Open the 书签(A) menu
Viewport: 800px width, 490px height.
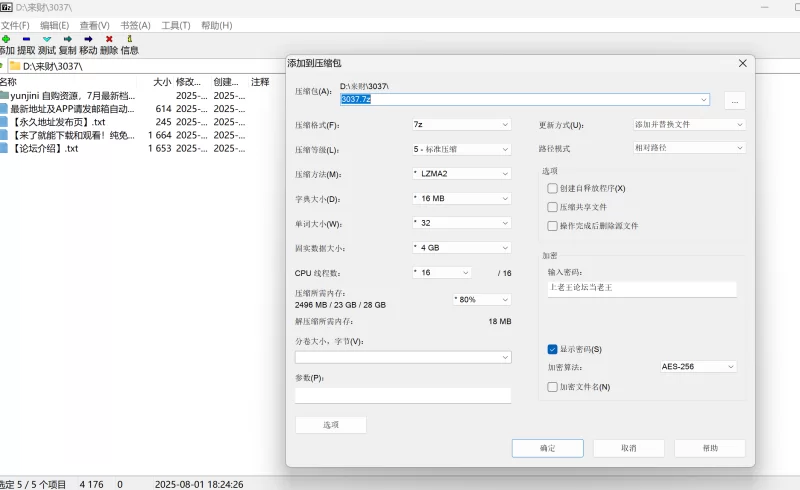tap(135, 26)
